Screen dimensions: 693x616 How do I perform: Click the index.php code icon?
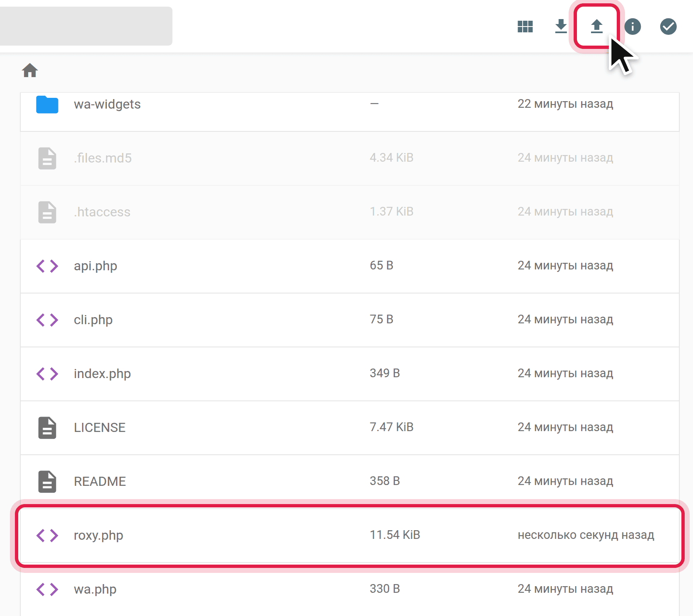click(47, 374)
